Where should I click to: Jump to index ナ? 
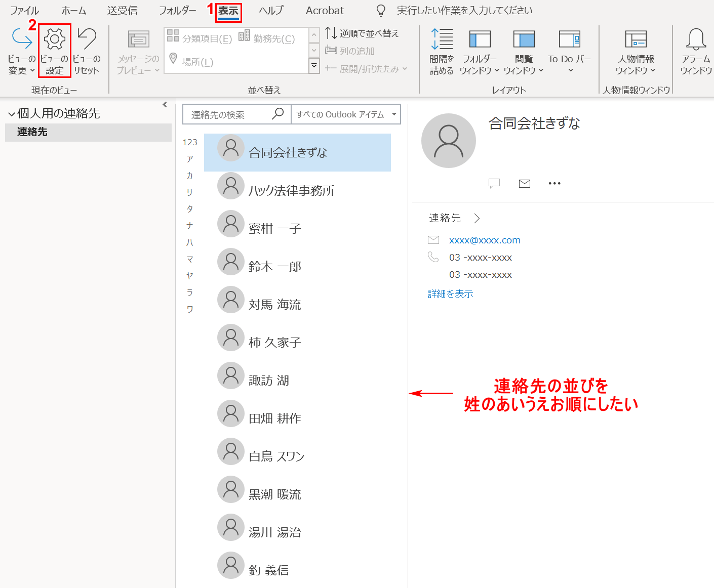coord(190,226)
